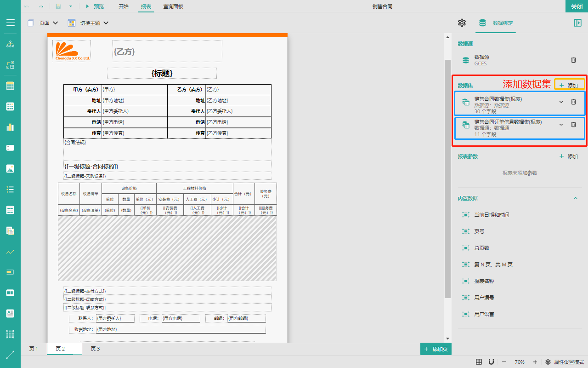The image size is (588, 368).
Task: Zoom in with the plus beside 70%
Action: (x=535, y=362)
